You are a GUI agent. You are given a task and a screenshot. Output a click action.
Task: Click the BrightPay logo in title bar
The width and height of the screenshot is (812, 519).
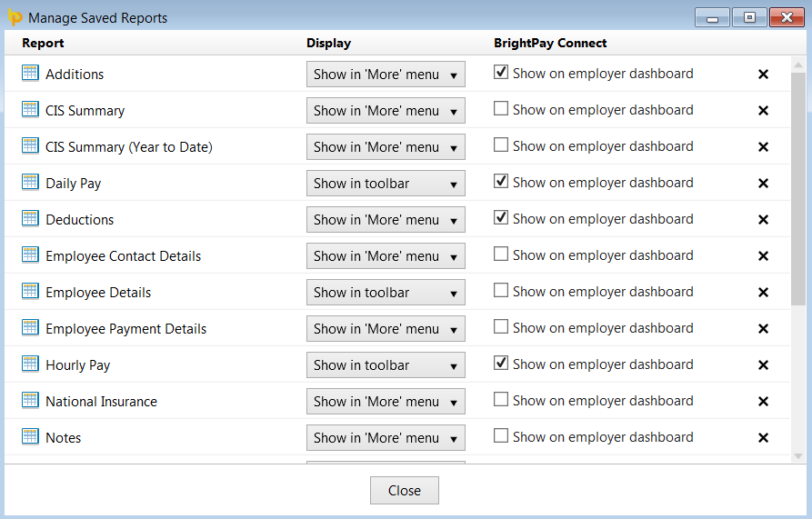15,17
